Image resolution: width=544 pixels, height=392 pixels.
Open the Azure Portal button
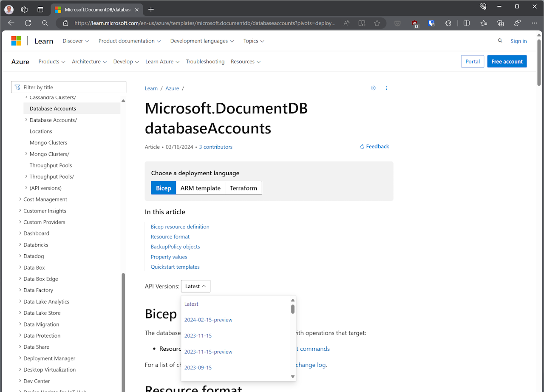(x=473, y=61)
